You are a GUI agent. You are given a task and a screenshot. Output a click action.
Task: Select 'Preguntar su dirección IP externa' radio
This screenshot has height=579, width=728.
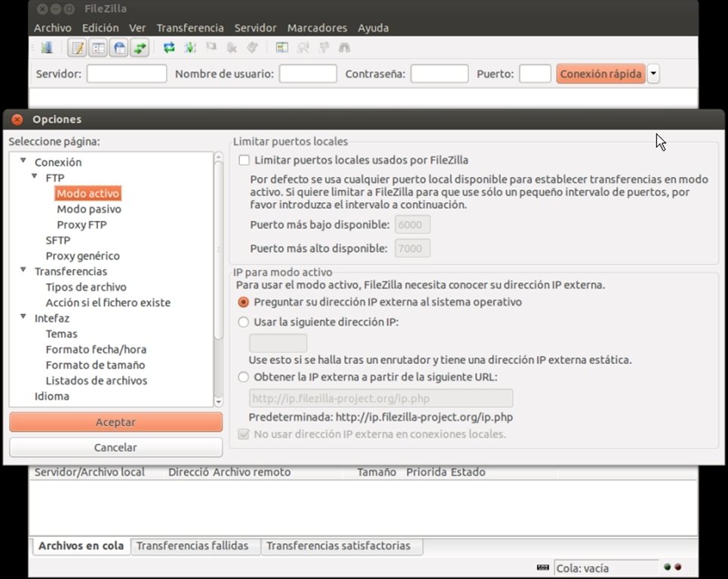(x=243, y=302)
